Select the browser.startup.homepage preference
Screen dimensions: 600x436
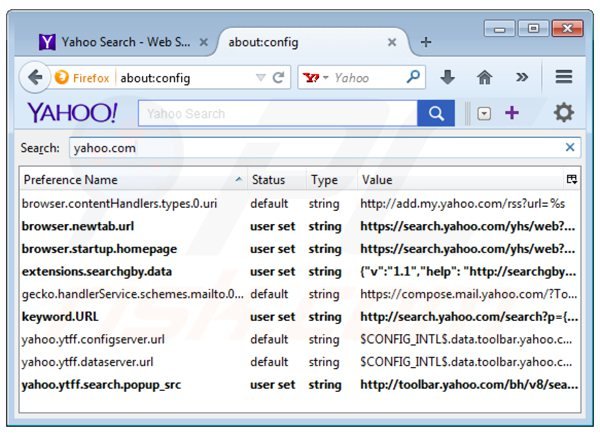[300, 249]
